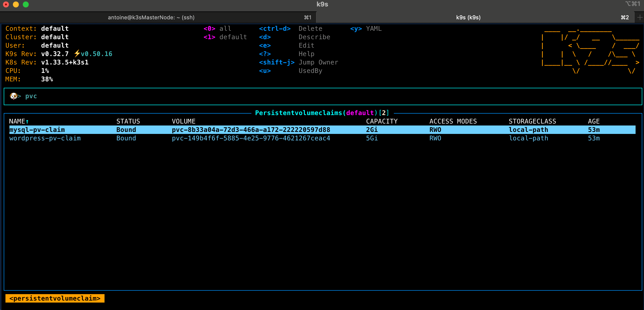Image resolution: width=644 pixels, height=310 pixels.
Task: Click the <0> all namespace shortcut
Action: [217, 29]
